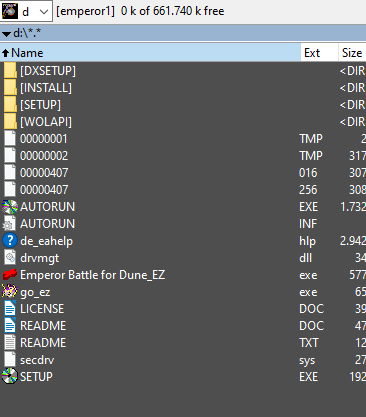Select the de_eahelp help file icon

pyautogui.click(x=10, y=241)
